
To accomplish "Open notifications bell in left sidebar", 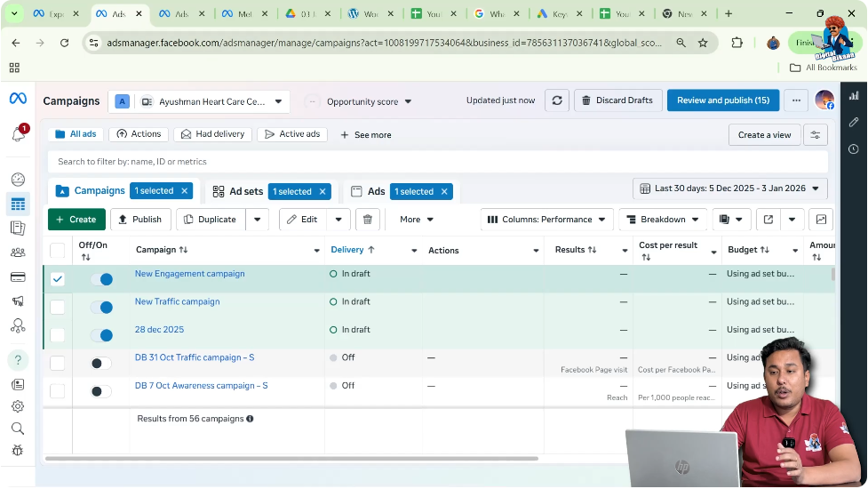I will [x=18, y=134].
